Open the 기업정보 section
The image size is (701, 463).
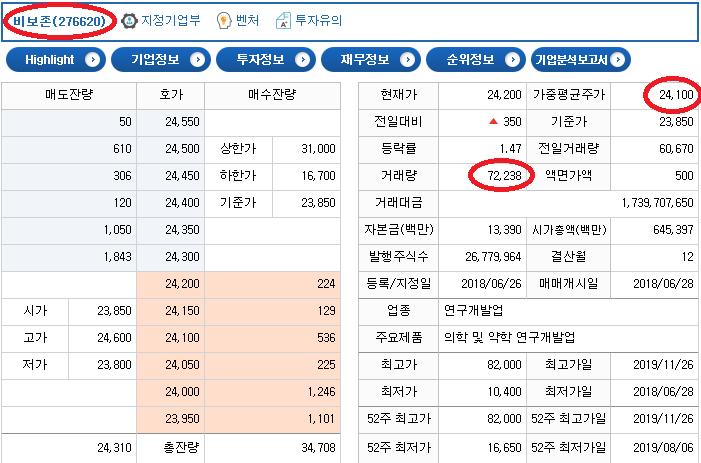pyautogui.click(x=161, y=59)
